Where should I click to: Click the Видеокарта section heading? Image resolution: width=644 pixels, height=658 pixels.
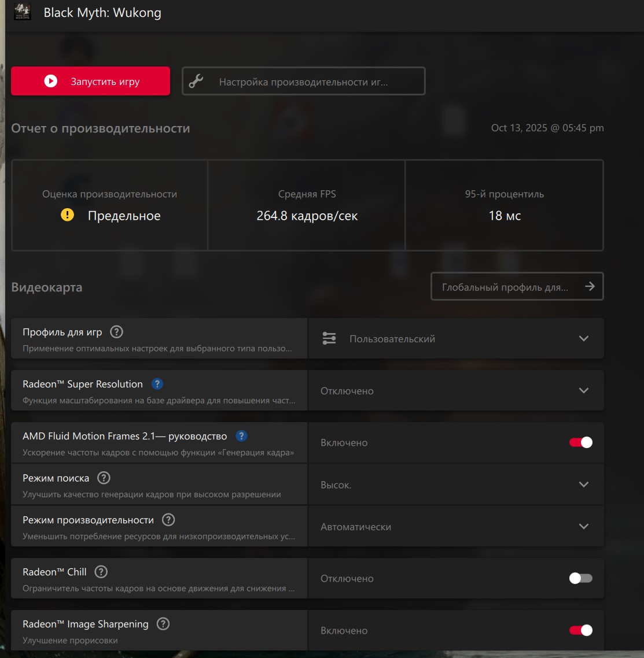coord(47,287)
